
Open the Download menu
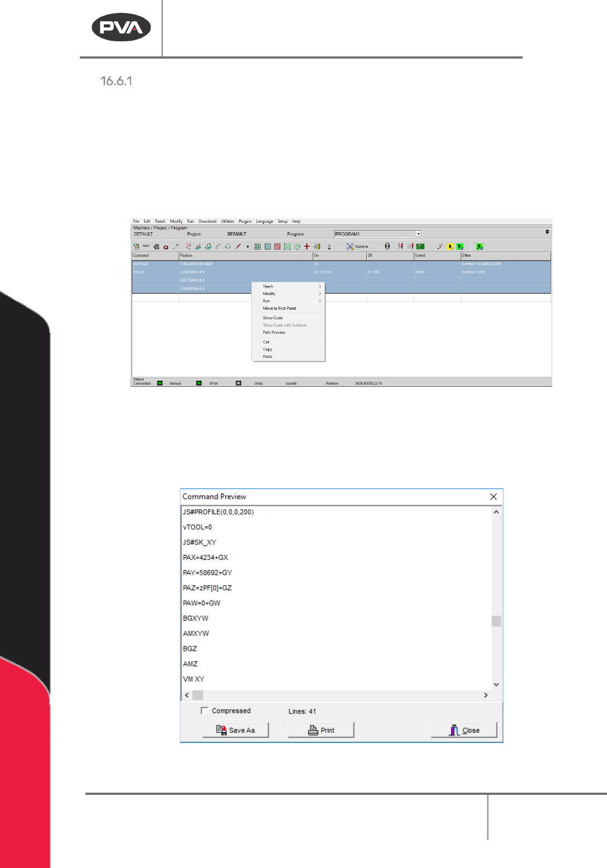tap(207, 222)
